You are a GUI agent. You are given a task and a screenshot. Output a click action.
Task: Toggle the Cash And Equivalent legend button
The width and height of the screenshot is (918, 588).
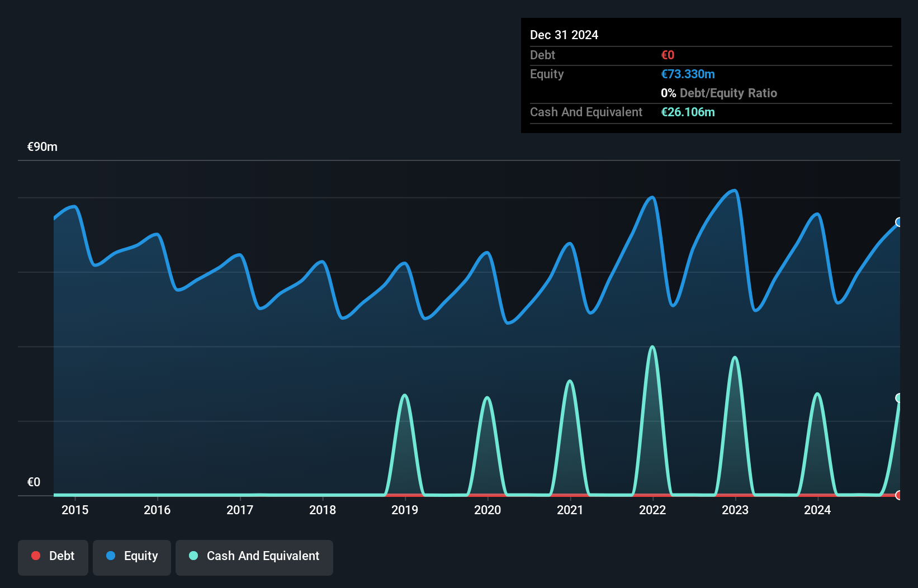point(254,557)
